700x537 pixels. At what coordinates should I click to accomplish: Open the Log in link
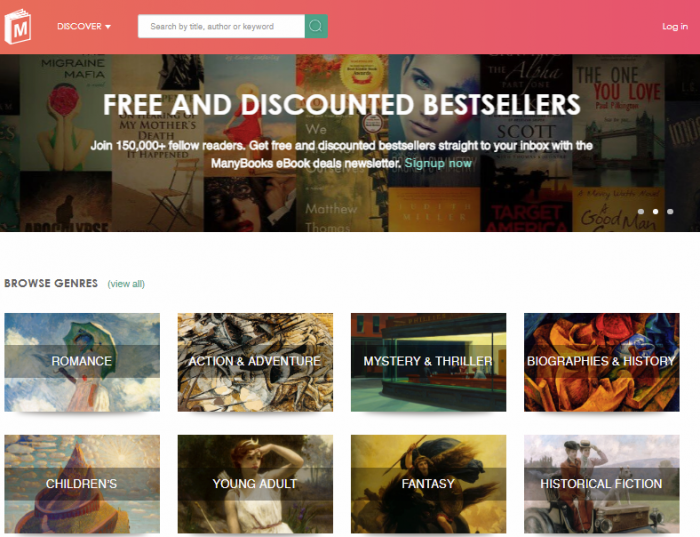pos(675,26)
